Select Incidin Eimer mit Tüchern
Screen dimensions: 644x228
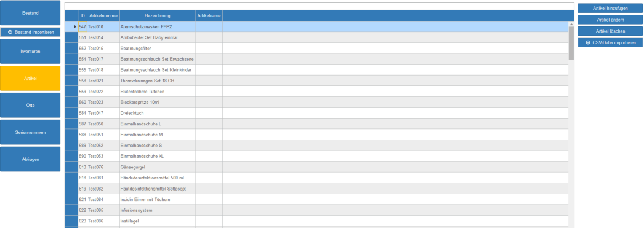[x=316, y=199]
